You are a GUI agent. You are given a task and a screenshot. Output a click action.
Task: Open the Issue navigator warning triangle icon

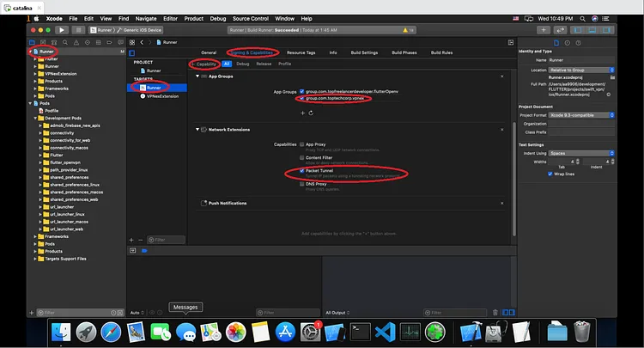pyautogui.click(x=76, y=42)
